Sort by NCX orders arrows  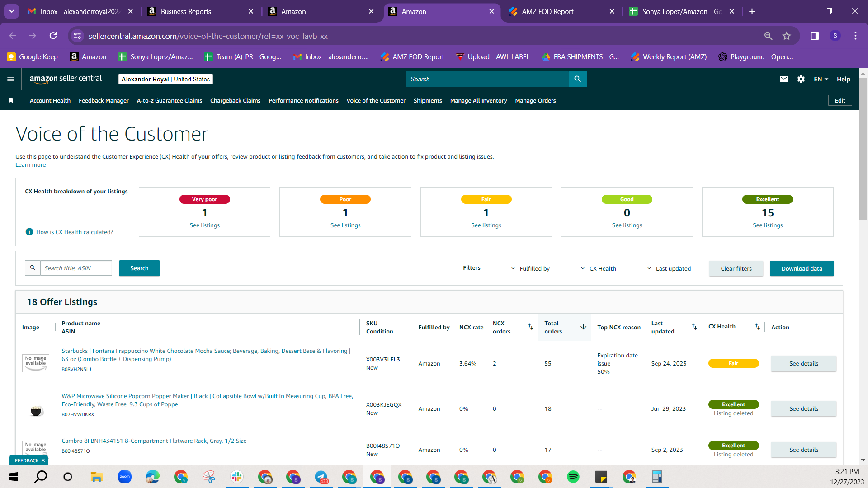[530, 327]
